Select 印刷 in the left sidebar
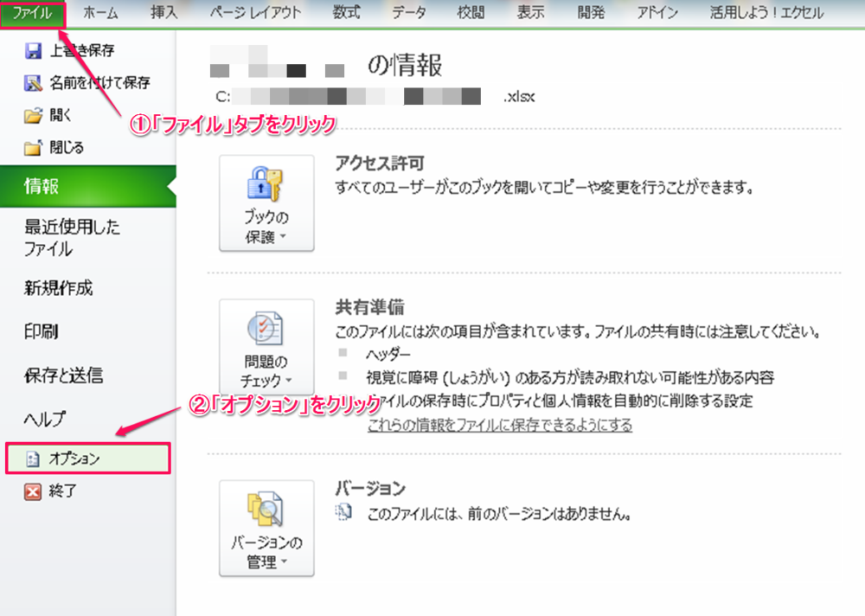865x616 pixels. [42, 331]
